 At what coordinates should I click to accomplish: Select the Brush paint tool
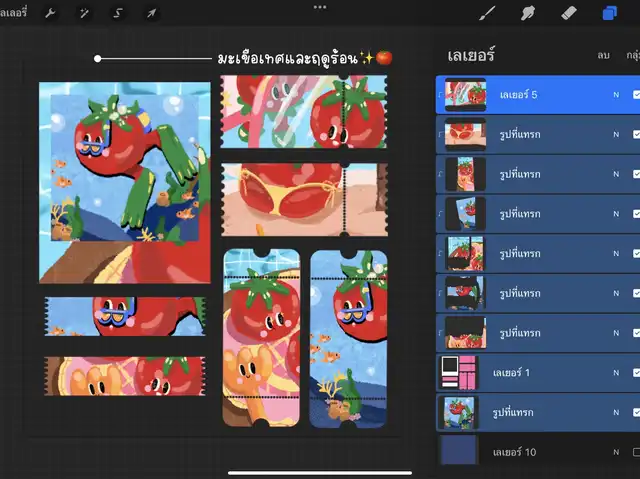tap(488, 13)
